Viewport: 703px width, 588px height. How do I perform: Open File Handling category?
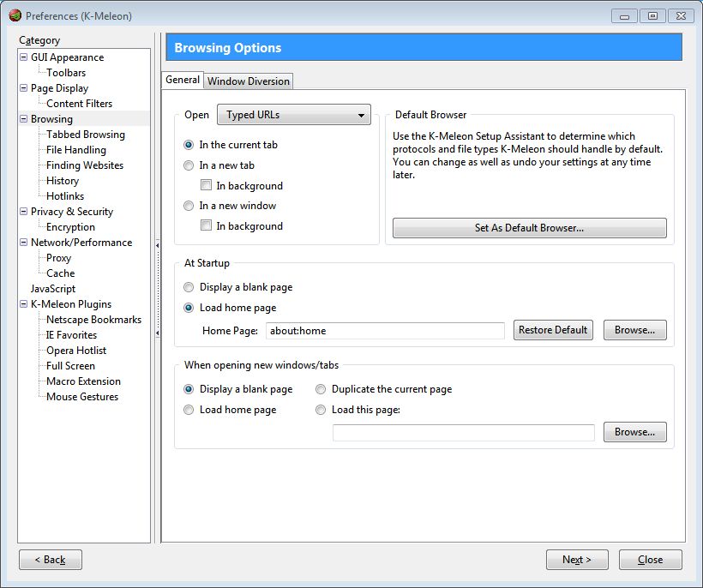pos(76,150)
